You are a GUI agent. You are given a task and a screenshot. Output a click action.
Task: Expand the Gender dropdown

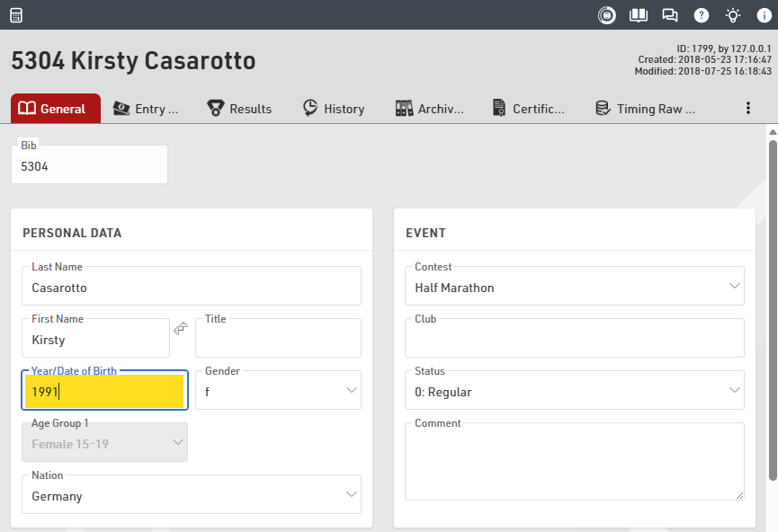(x=350, y=391)
